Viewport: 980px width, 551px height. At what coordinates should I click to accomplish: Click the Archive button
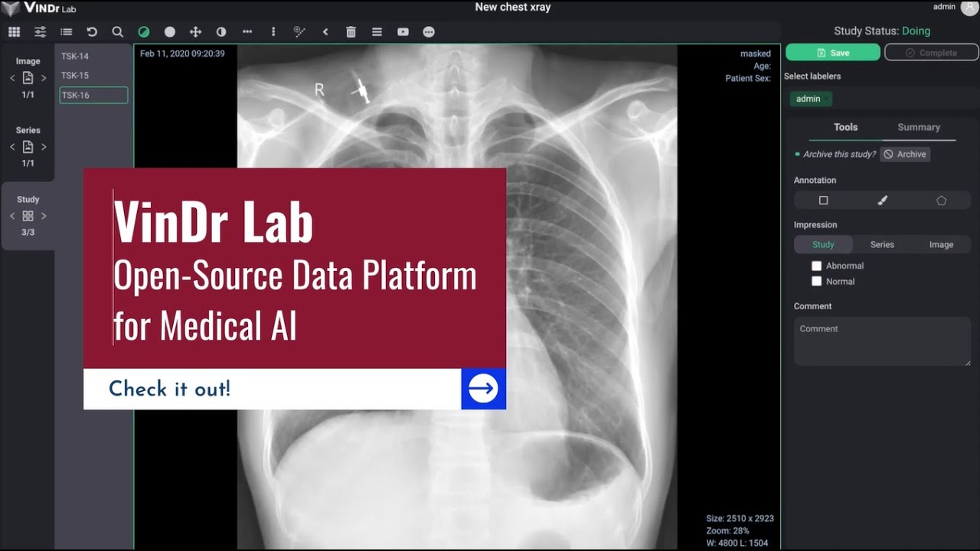click(905, 154)
